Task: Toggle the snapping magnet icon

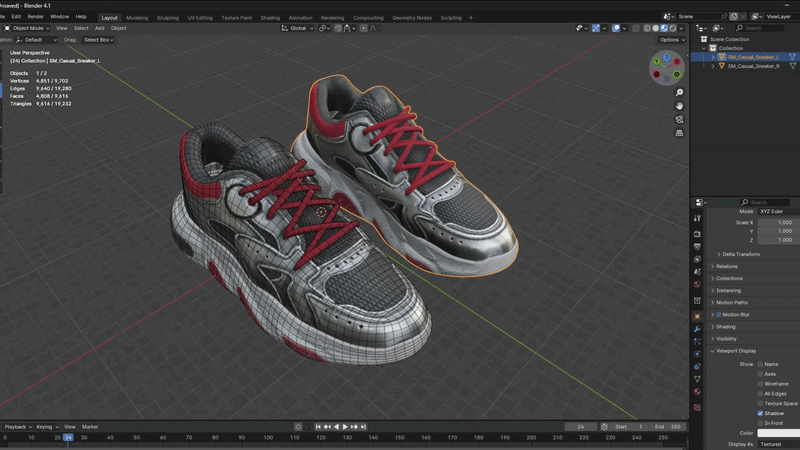Action: point(338,28)
